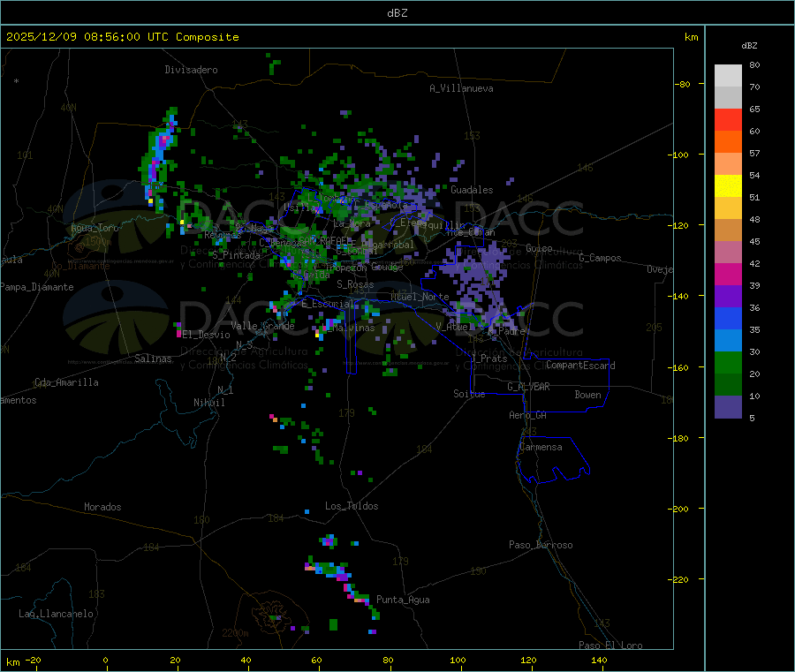Viewport: 795px width, 672px height.
Task: Click the orange 57-60 dBZ legend swatch
Action: [x=728, y=142]
